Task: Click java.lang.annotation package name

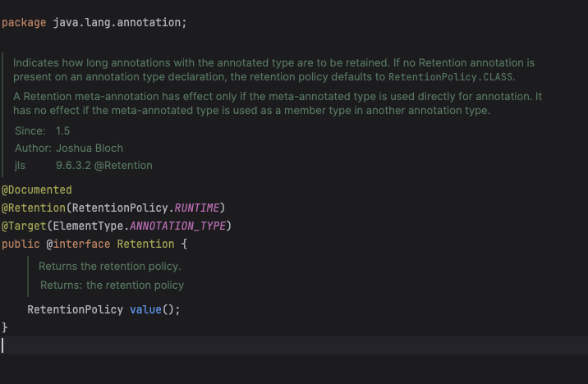Action: click(117, 22)
